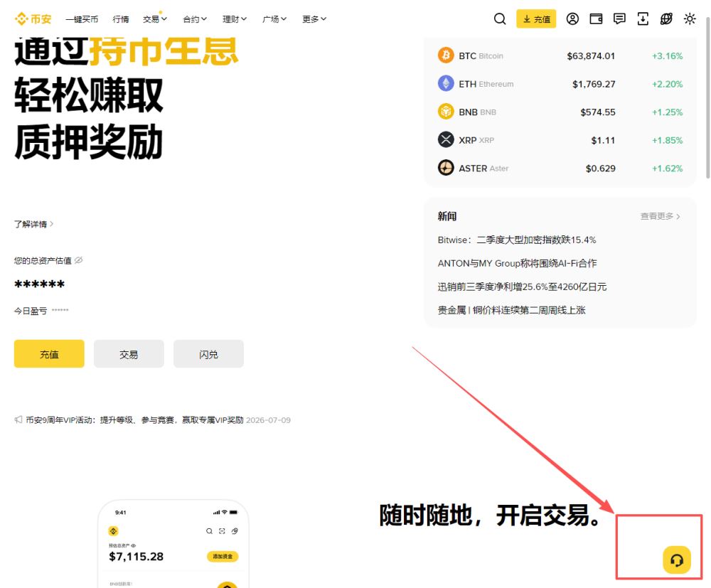Open 贵金属 copper price news headline
This screenshot has width=711, height=588.
point(511,310)
